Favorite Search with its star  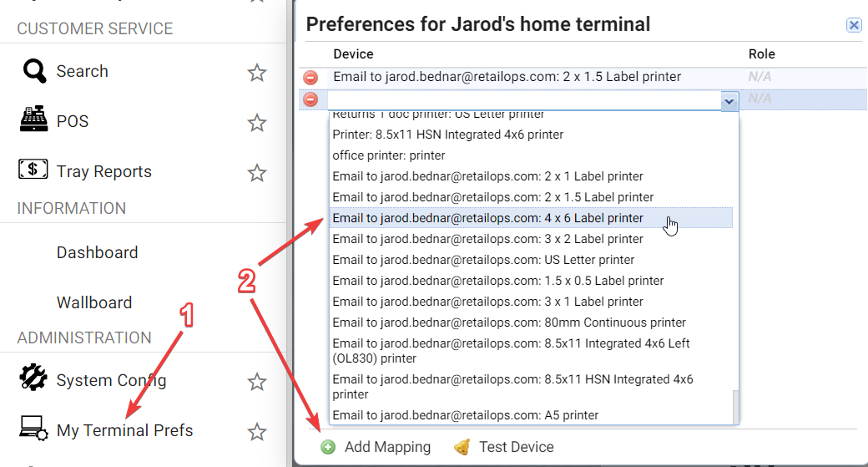[256, 73]
